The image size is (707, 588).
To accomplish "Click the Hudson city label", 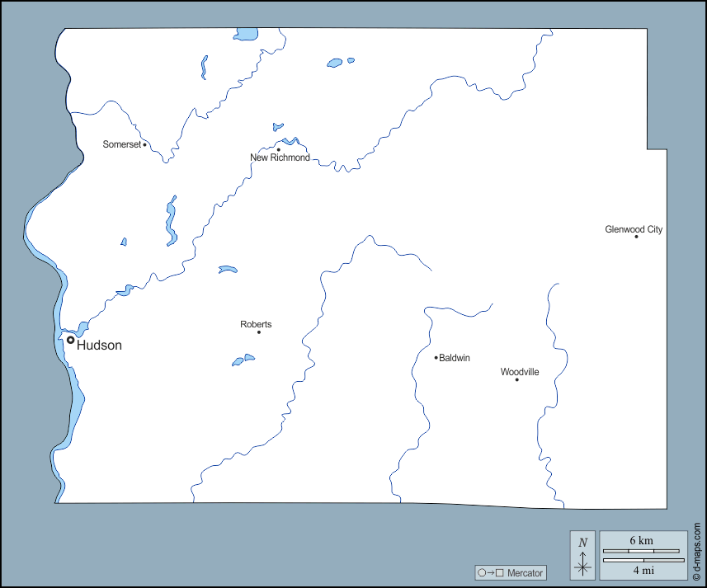I will coord(99,346).
